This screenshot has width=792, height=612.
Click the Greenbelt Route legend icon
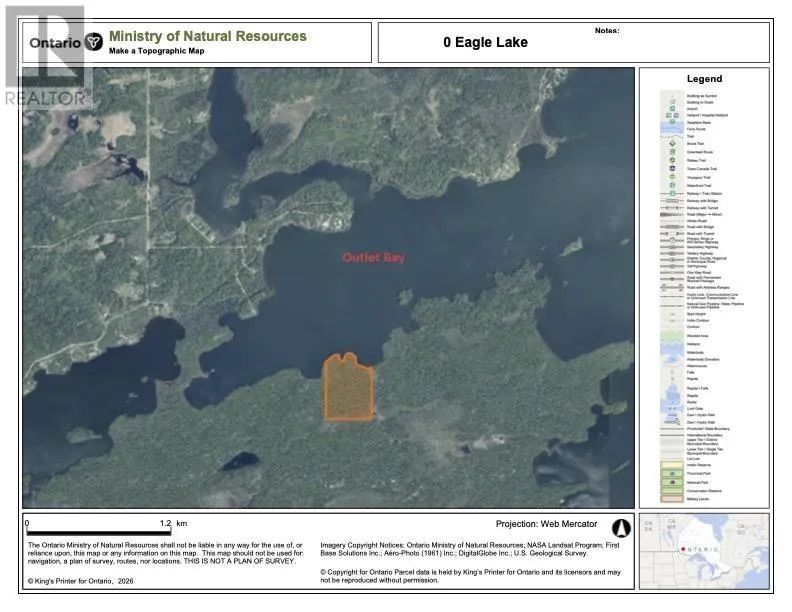[x=672, y=152]
